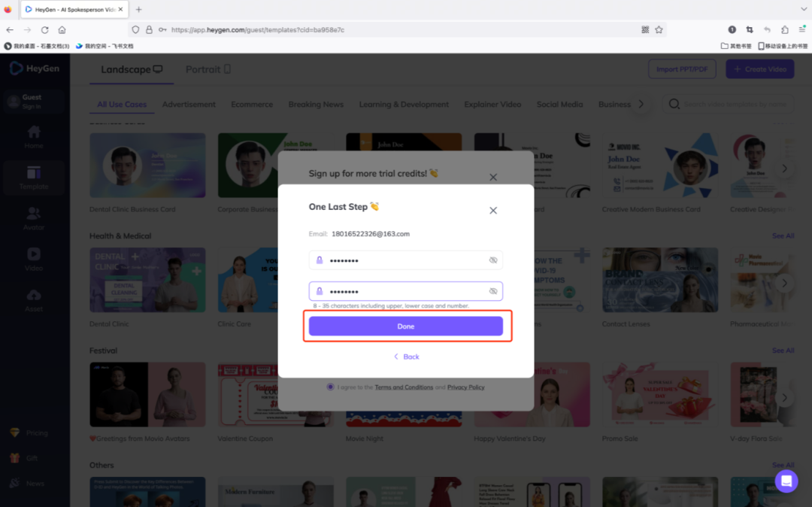
Task: Open the Terms and Conditions link
Action: [x=404, y=387]
